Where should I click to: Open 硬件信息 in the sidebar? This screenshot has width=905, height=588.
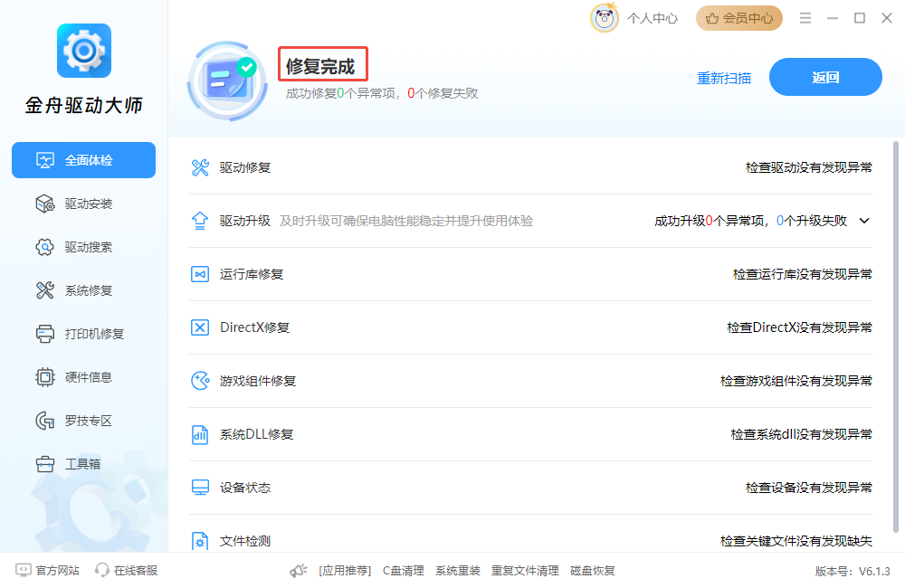click(83, 377)
